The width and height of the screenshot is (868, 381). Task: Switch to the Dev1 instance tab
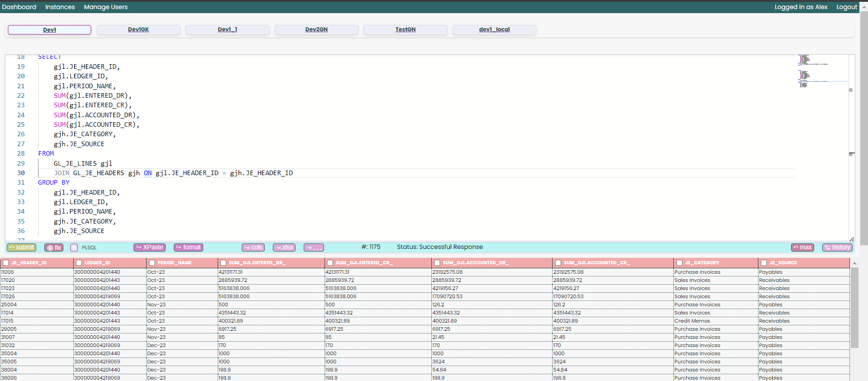tap(50, 30)
